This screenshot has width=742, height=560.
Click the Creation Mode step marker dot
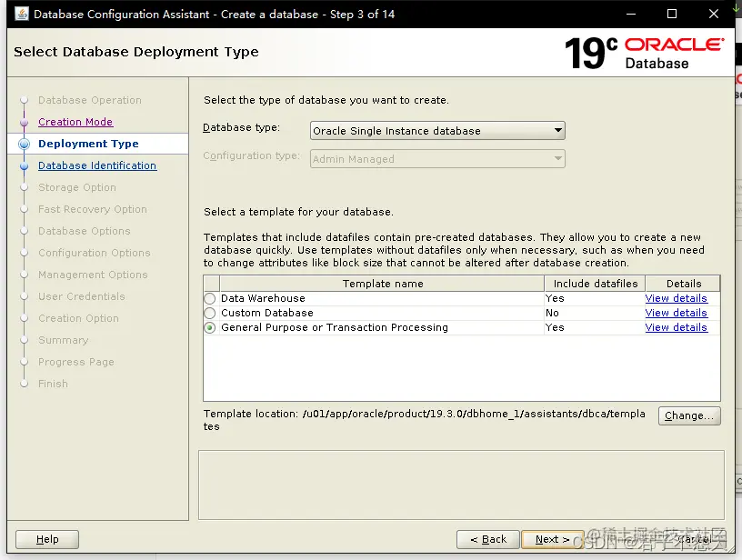(25, 122)
